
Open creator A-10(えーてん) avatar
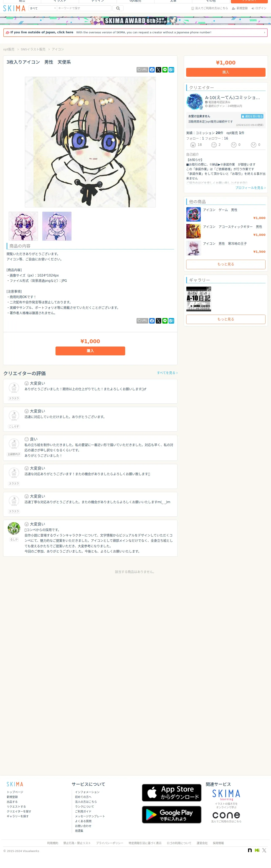click(x=194, y=101)
